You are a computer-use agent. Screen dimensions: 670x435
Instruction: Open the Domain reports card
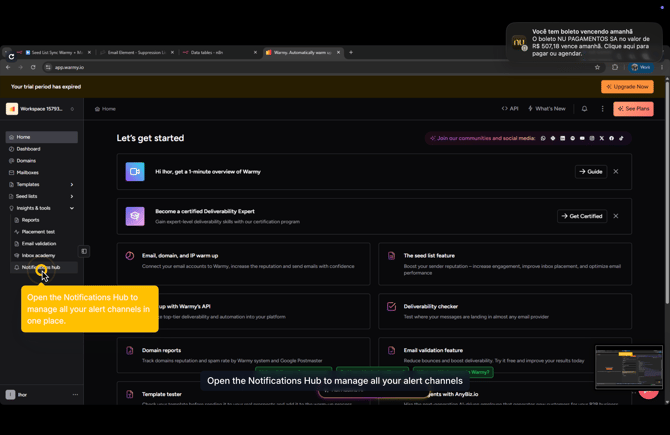click(244, 355)
